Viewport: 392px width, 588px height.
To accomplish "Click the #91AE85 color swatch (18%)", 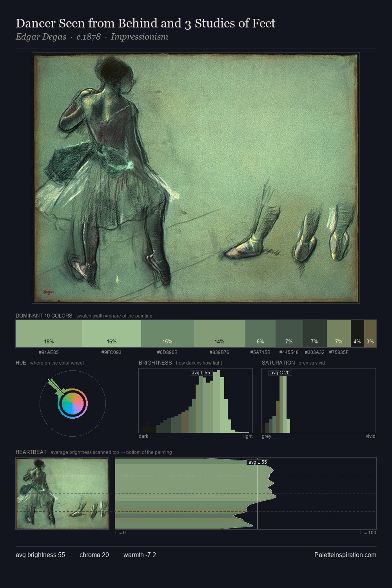I will [49, 334].
